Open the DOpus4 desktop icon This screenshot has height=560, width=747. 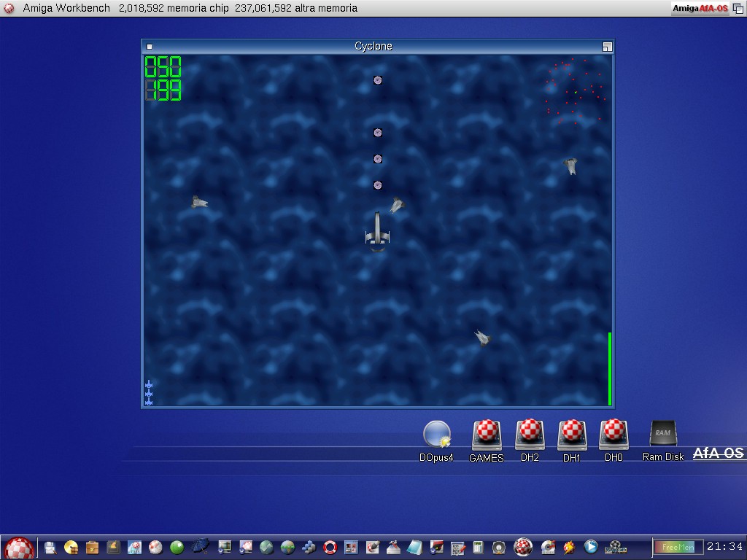pyautogui.click(x=436, y=435)
